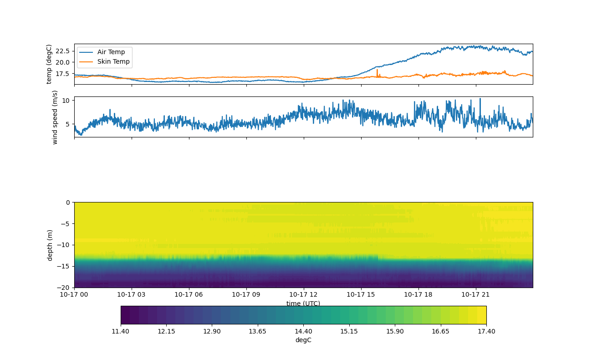The height and width of the screenshot is (364, 592).
Task: Click the 10-17 21 time tick label
Action: 476,294
